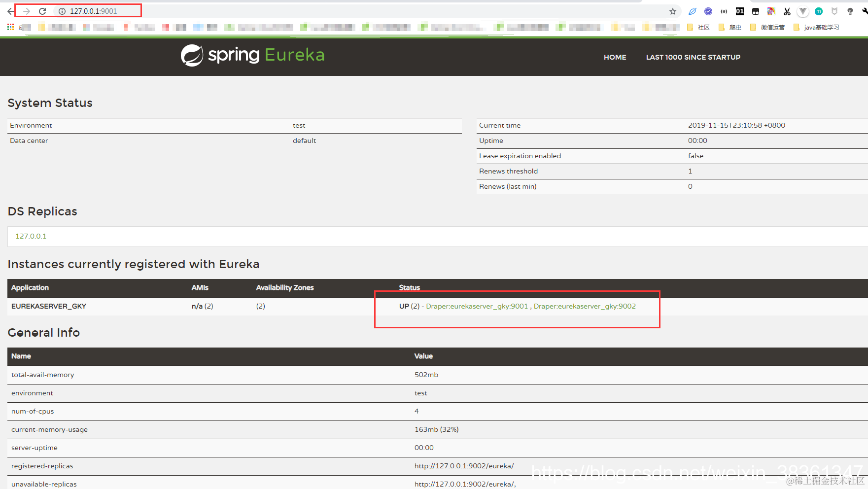Image resolution: width=868 pixels, height=489 pixels.
Task: Open the black 01 extension
Action: tap(740, 11)
